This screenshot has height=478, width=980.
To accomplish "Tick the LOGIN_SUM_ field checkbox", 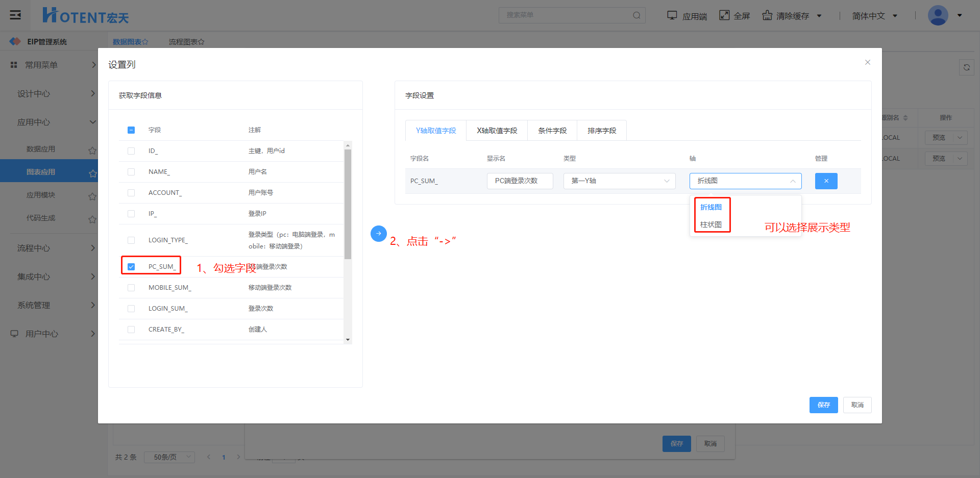I will tap(131, 309).
